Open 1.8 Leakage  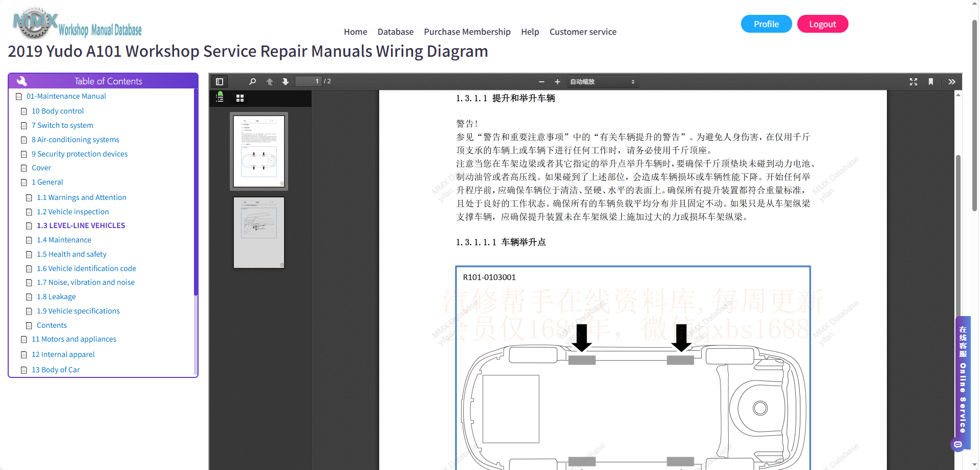coord(56,297)
